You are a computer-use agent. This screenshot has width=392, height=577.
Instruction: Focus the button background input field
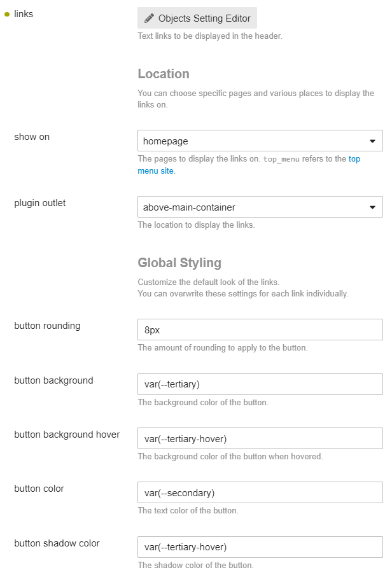[260, 384]
